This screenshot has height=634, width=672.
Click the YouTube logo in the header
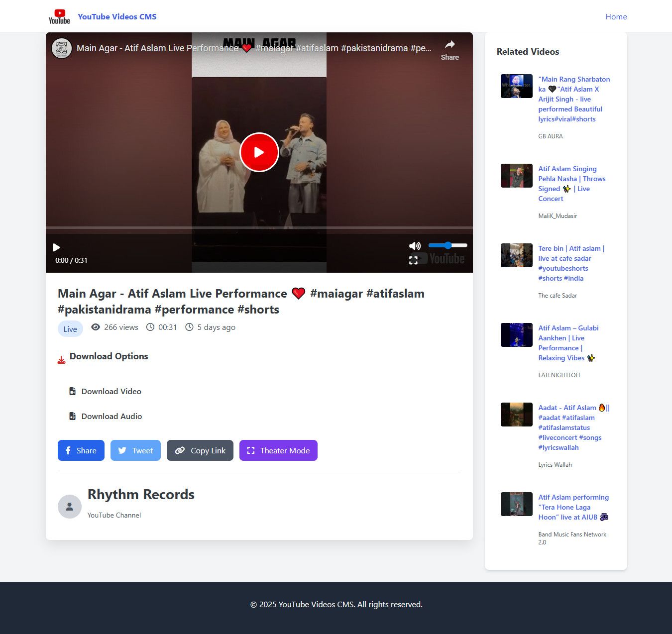59,16
